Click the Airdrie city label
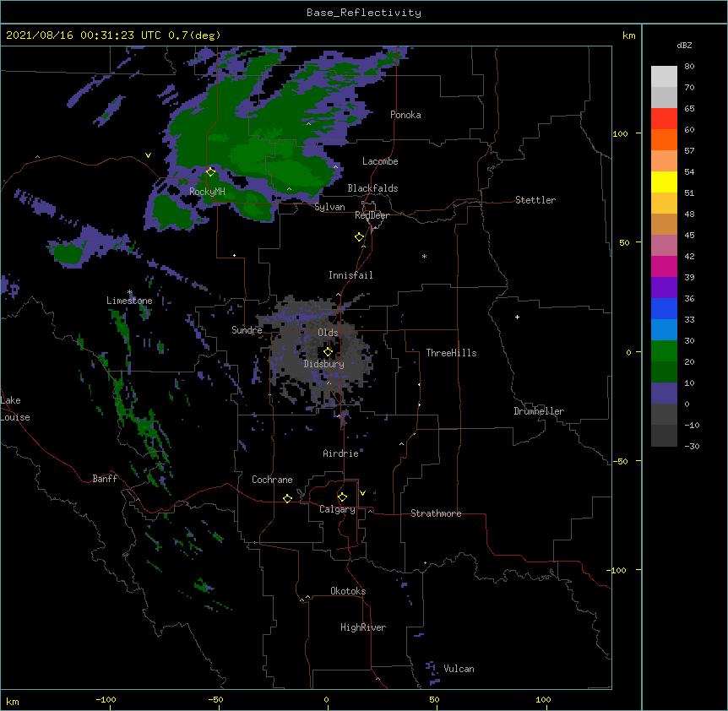This screenshot has height=711, width=728. point(341,453)
